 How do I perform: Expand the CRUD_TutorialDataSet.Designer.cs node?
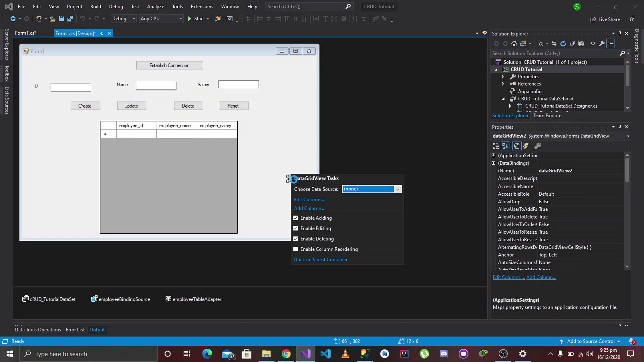pos(510,106)
